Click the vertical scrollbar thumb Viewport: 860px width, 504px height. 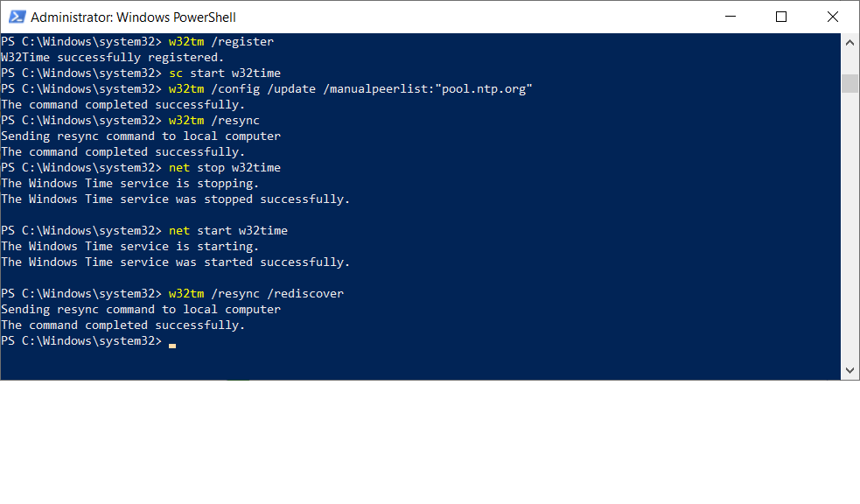click(850, 83)
